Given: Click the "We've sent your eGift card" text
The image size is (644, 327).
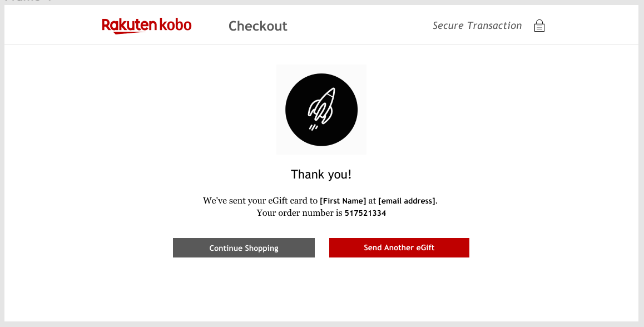Looking at the screenshot, I should pyautogui.click(x=260, y=201).
